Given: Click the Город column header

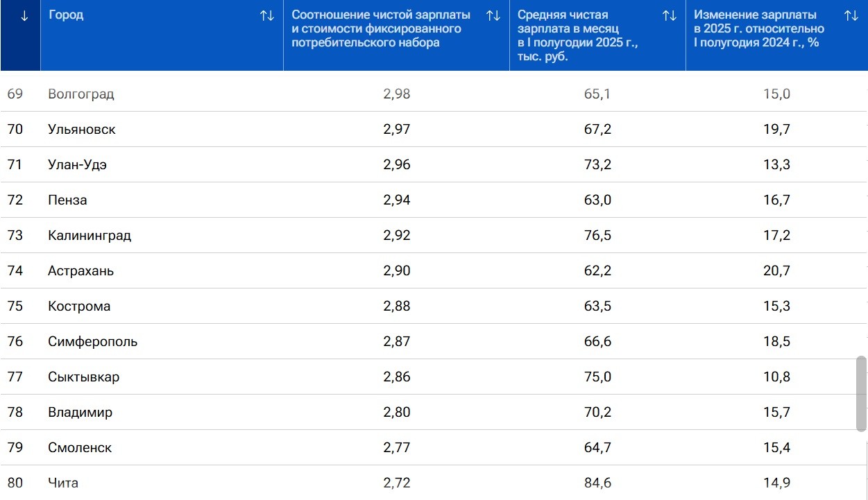Looking at the screenshot, I should pyautogui.click(x=67, y=15).
